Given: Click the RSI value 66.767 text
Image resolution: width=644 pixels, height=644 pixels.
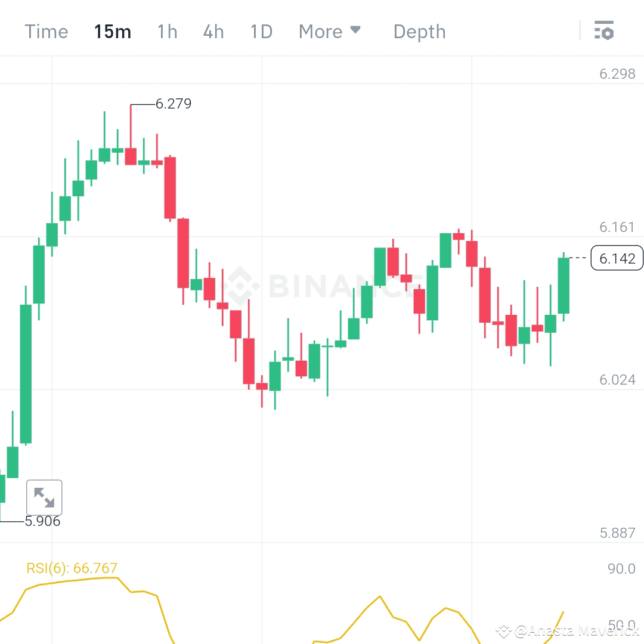Looking at the screenshot, I should coord(95,568).
